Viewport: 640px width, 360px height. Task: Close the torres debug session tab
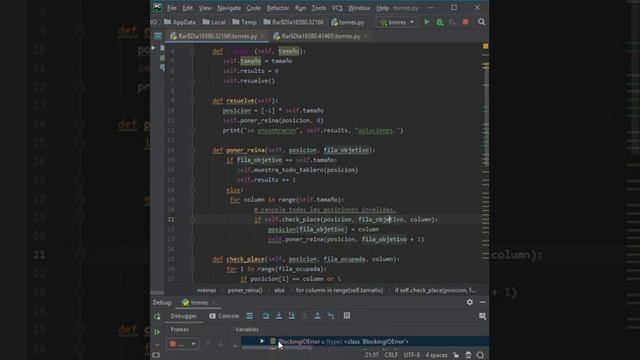(213, 303)
